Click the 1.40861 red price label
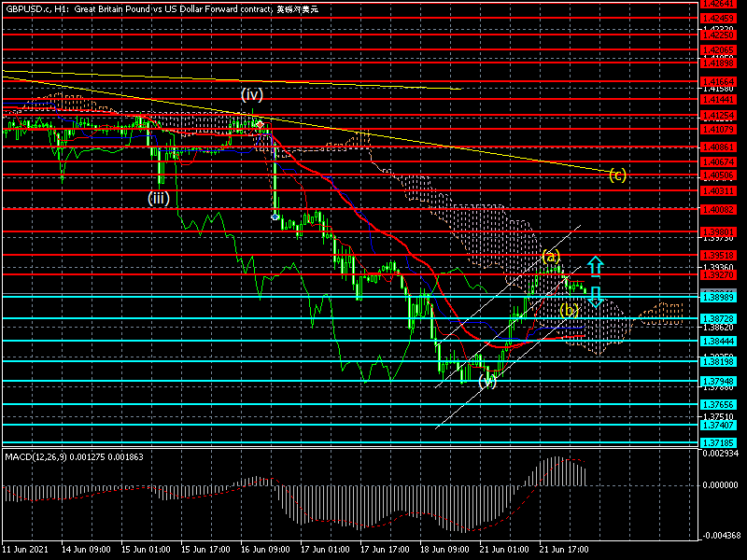This screenshot has width=747, height=560. (x=718, y=147)
